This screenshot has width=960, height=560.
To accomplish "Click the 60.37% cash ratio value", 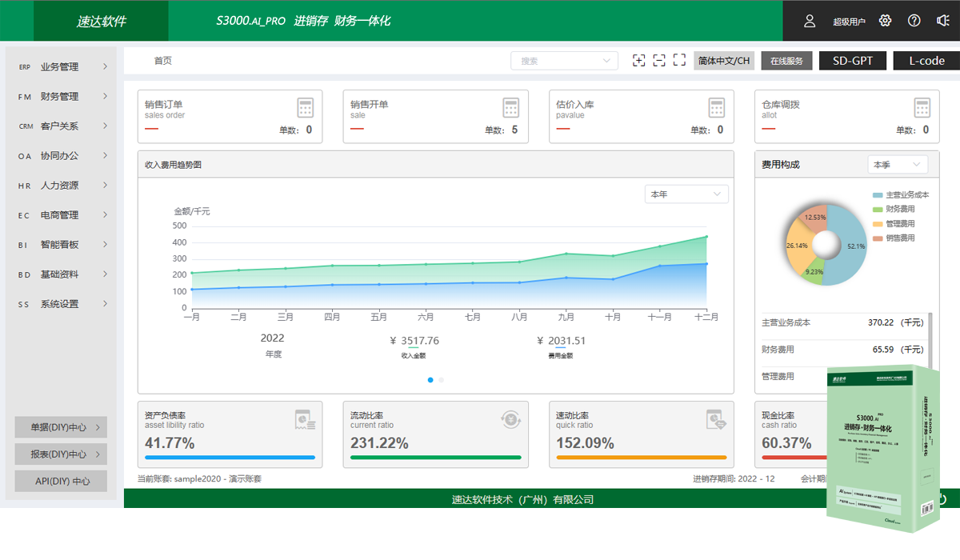I will (786, 442).
